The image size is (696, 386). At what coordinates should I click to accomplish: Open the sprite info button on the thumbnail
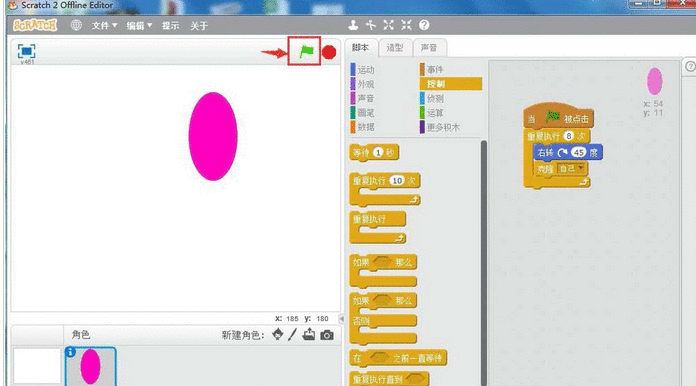tap(70, 352)
